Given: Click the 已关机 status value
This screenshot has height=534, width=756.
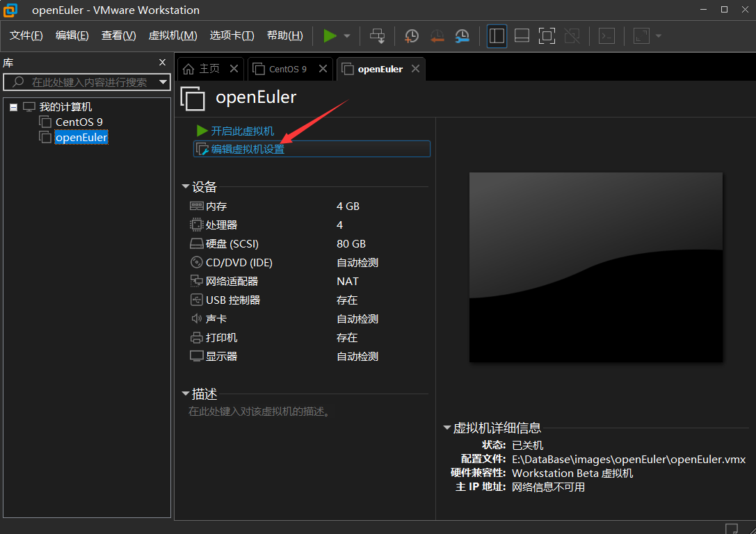Looking at the screenshot, I should [x=527, y=445].
